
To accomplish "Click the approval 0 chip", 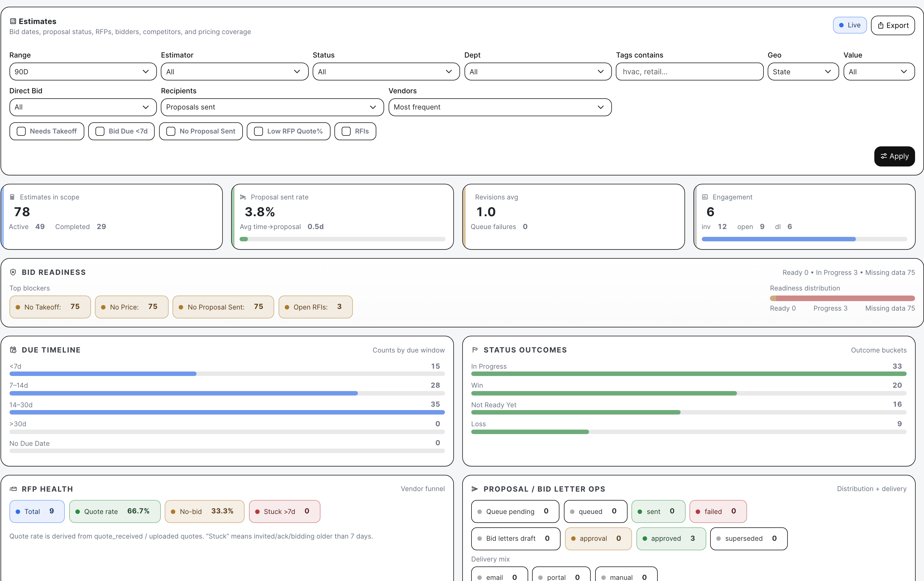I will 599,539.
